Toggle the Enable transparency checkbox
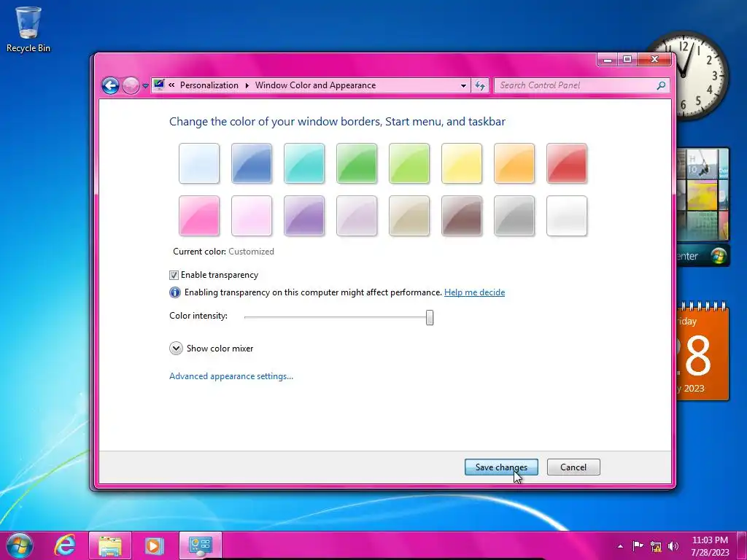The height and width of the screenshot is (560, 747). tap(174, 275)
